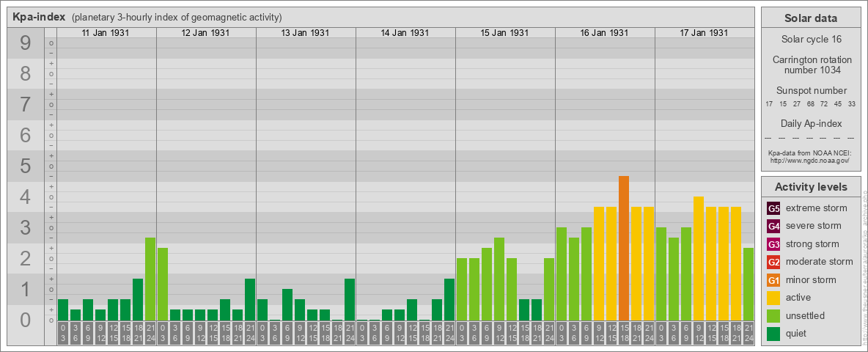Click the 17 Jan 1931 date header
The height and width of the screenshot is (352, 868).
coord(704,33)
